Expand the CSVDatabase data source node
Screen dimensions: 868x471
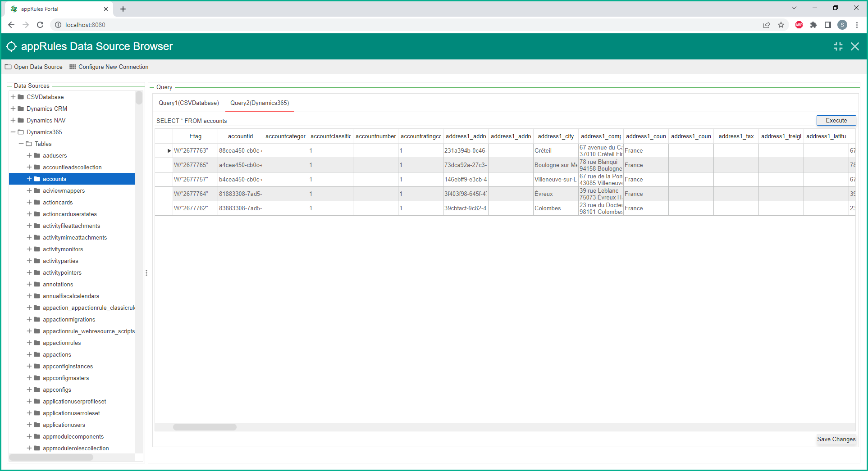[x=13, y=97]
